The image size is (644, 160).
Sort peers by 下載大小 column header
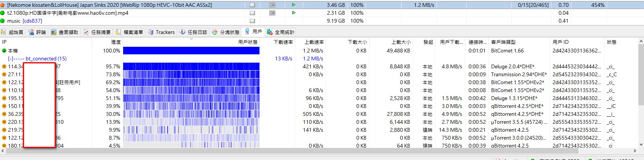point(347,42)
